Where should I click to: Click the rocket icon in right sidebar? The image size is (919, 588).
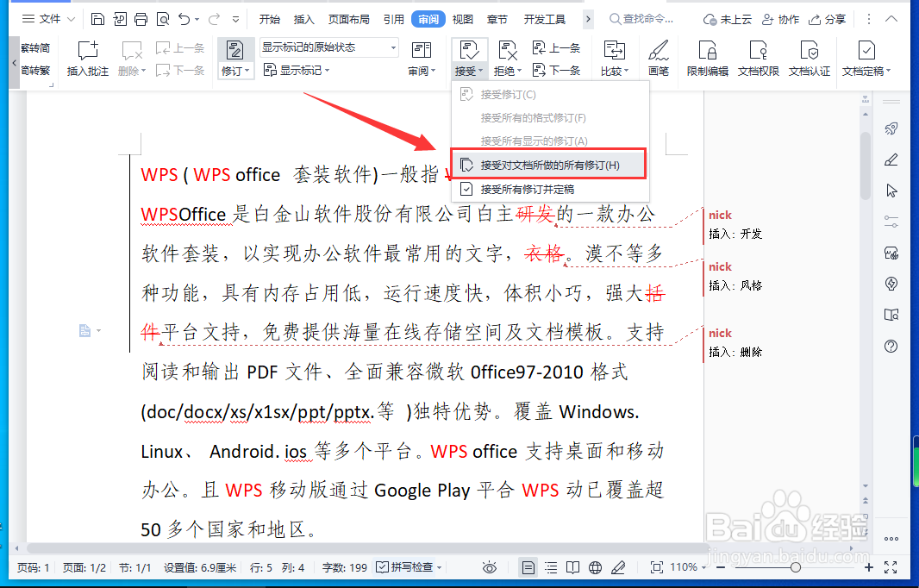[891, 128]
